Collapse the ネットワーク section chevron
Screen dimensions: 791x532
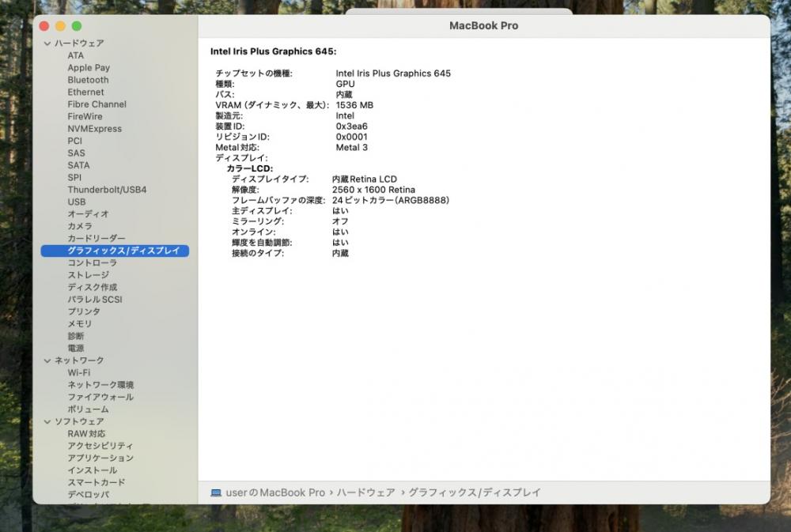coord(47,360)
